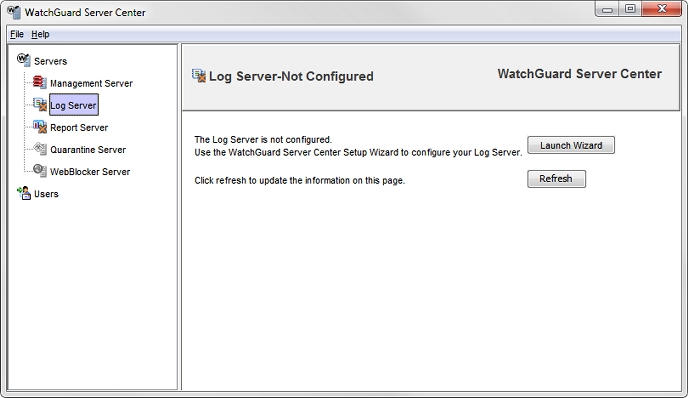This screenshot has height=398, width=688.
Task: Close the WatchGuard Server Center window
Action: 662,9
